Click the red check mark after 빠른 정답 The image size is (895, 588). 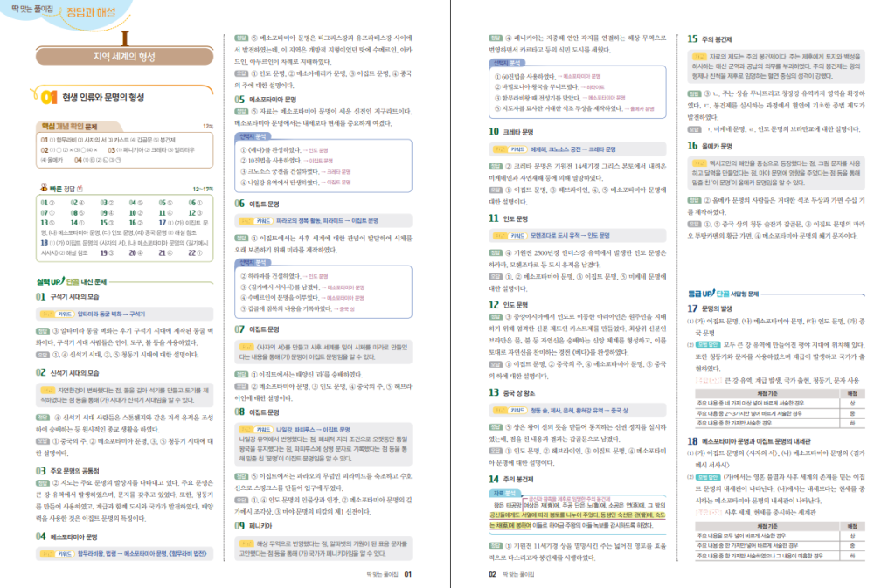point(83,187)
